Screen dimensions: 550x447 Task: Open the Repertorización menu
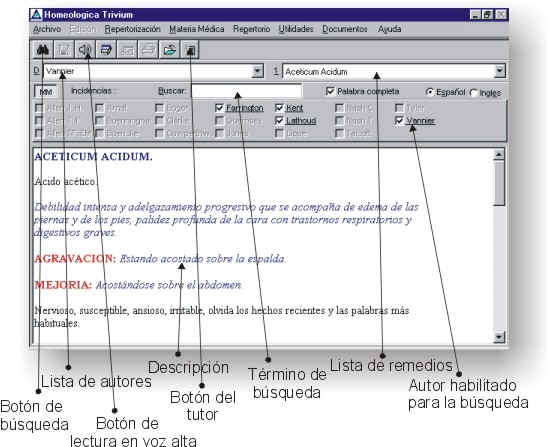(132, 29)
